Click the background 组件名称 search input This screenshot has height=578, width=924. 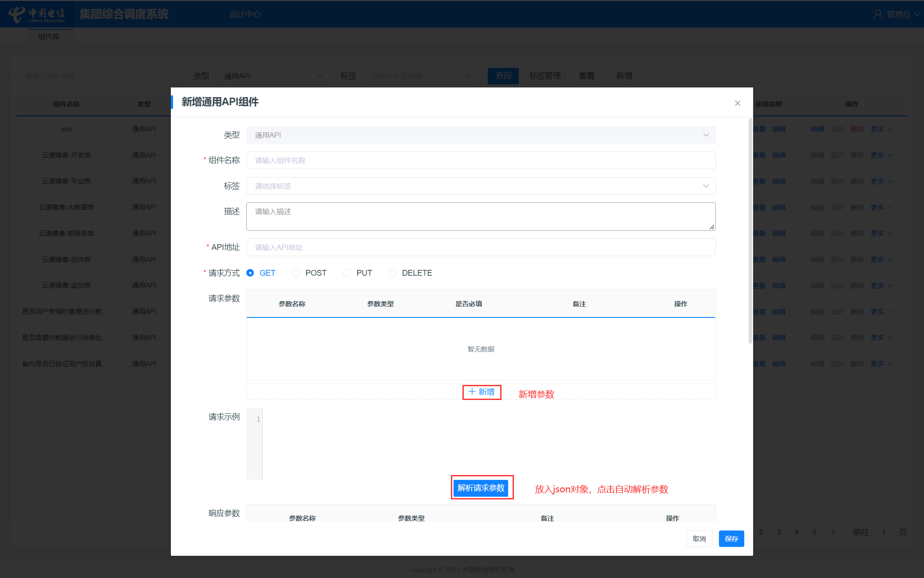[99, 76]
